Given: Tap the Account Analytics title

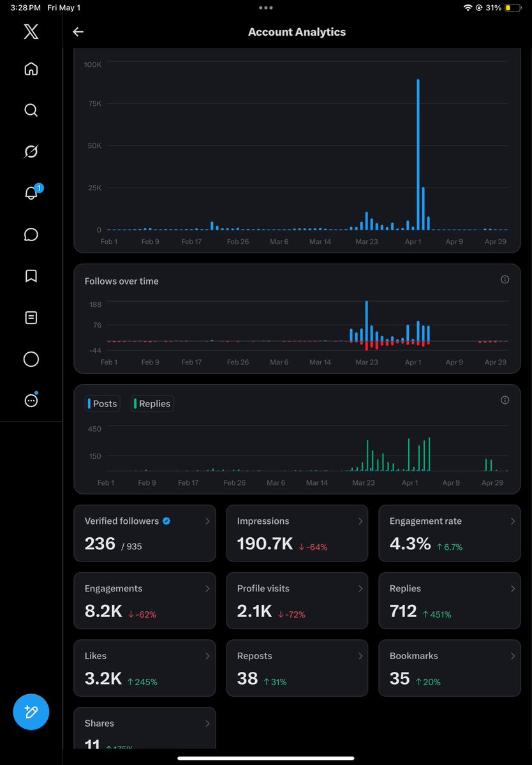Looking at the screenshot, I should tap(297, 32).
